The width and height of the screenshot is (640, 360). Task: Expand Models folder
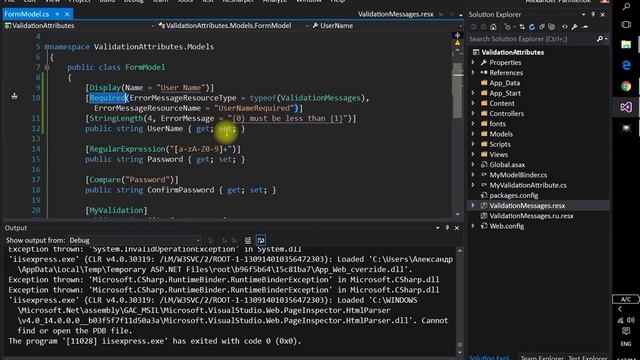point(473,134)
